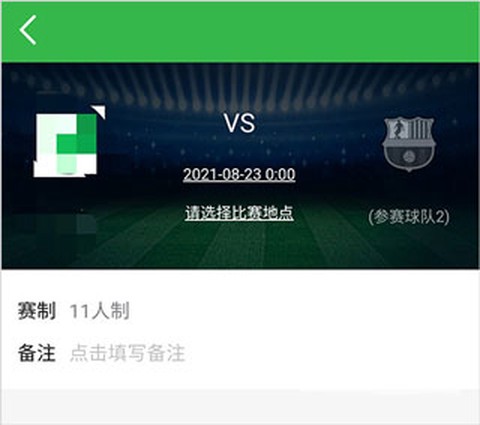This screenshot has width=480, height=425.
Task: Choose the opponent via (参赛球队2) label
Action: (409, 217)
